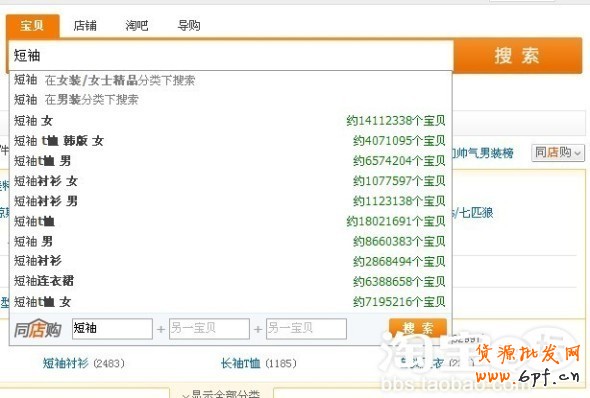Image resolution: width=590 pixels, height=398 pixels.
Task: Open the 长袖T恤 (1185) category link
Action: pyautogui.click(x=259, y=363)
